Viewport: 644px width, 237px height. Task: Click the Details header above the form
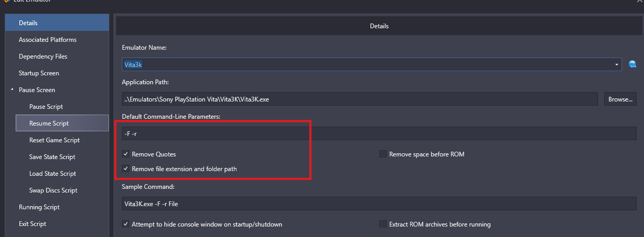point(379,26)
